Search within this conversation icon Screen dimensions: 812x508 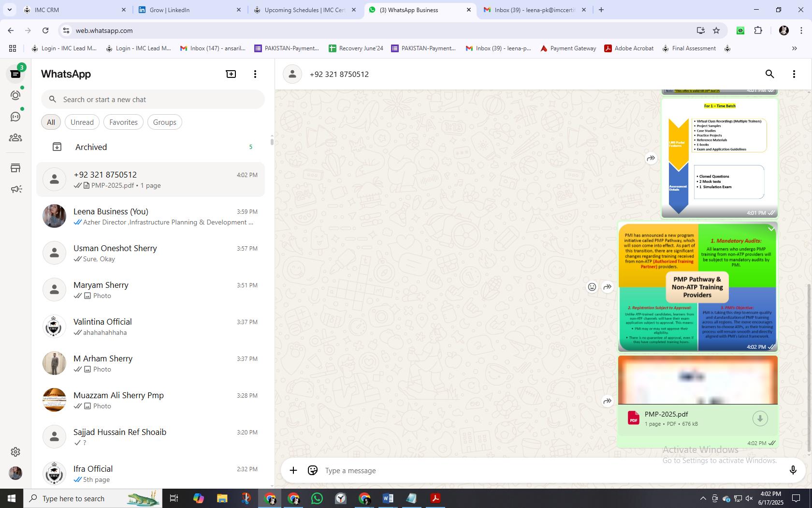(x=770, y=74)
